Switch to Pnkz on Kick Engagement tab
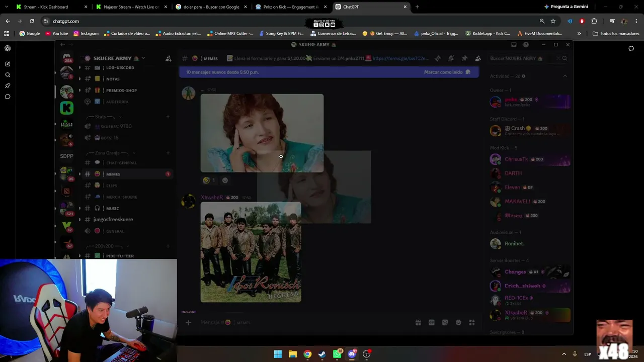This screenshot has height=362, width=644. click(x=290, y=7)
